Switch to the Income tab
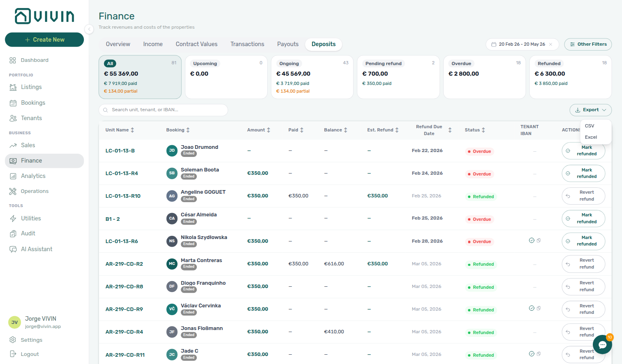Screen dimensions: 622x364 (153, 44)
